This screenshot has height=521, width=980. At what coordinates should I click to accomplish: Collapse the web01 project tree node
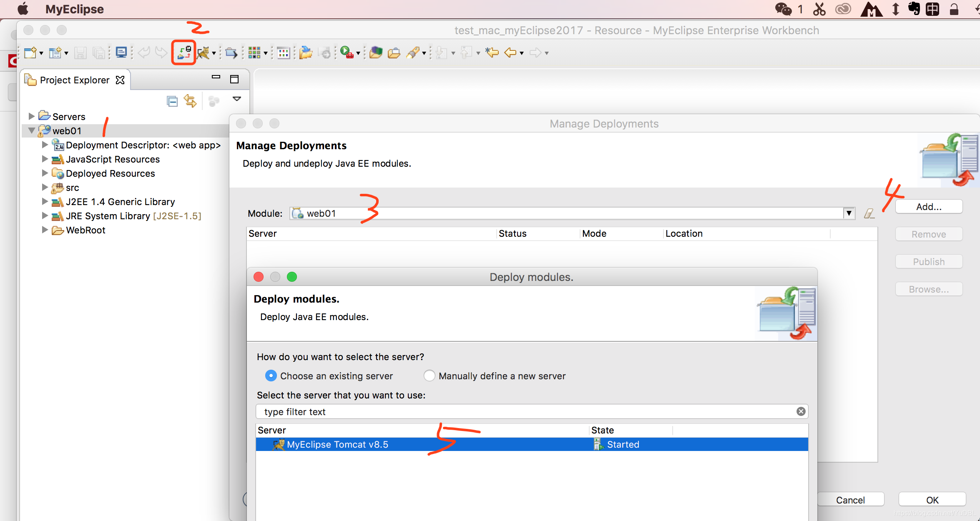point(32,131)
